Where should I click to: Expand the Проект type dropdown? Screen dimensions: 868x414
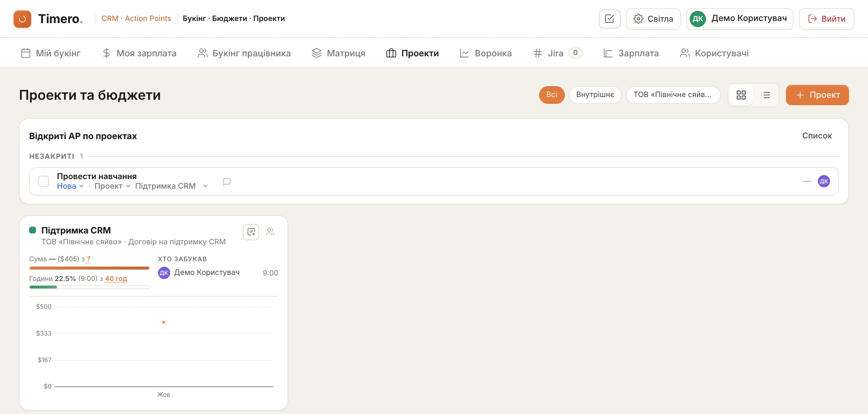(112, 186)
